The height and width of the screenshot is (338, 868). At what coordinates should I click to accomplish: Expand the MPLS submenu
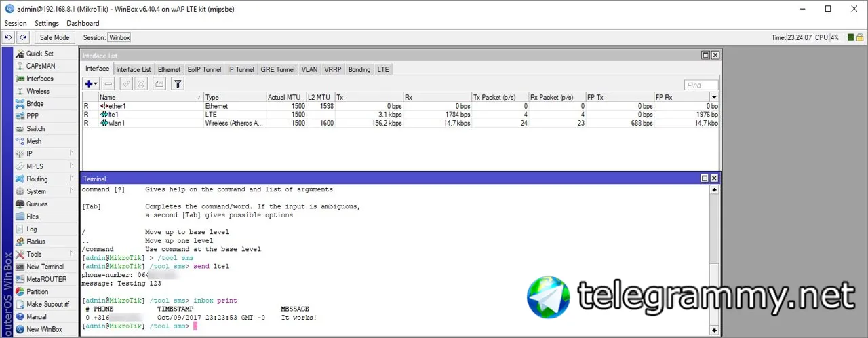pyautogui.click(x=45, y=166)
